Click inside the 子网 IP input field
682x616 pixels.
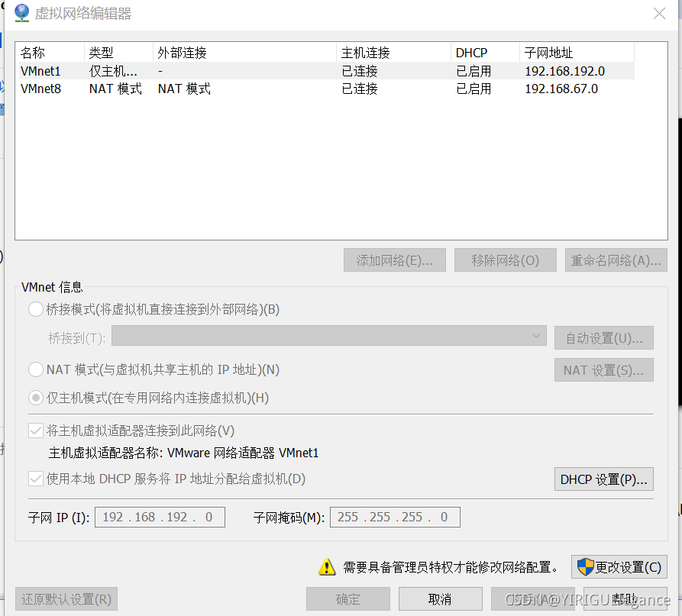[x=159, y=517]
